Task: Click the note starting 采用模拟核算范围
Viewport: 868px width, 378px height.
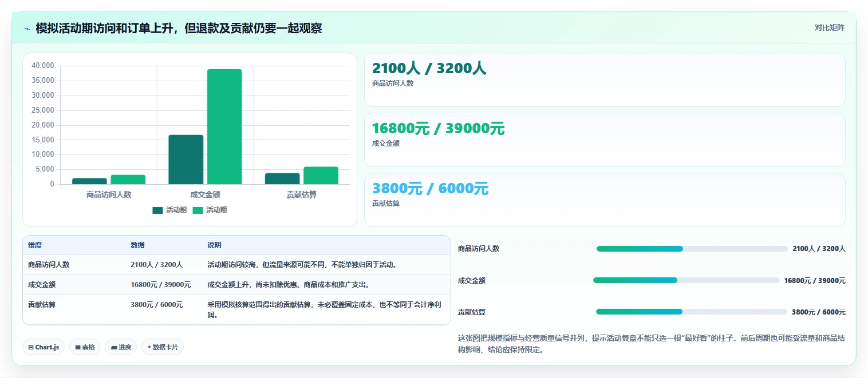Action: pyautogui.click(x=324, y=309)
